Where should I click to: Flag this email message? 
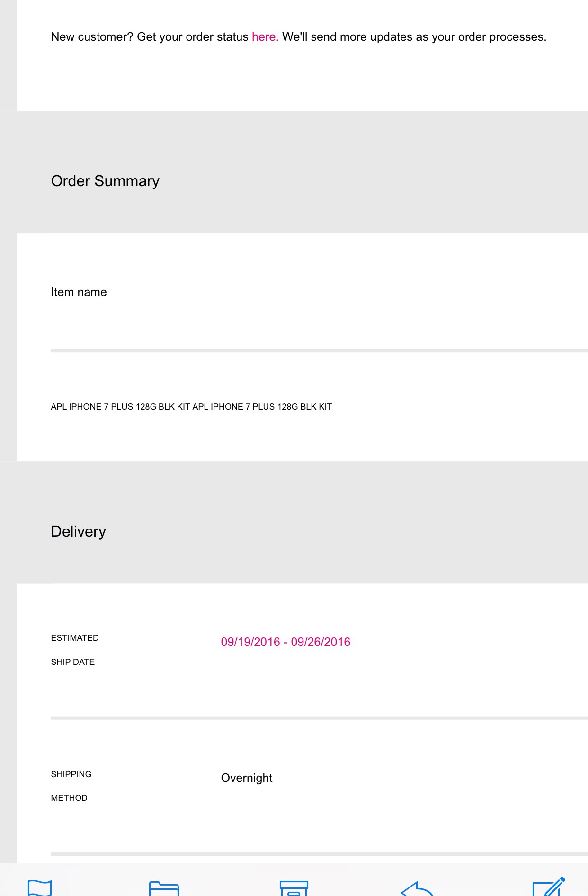40,887
